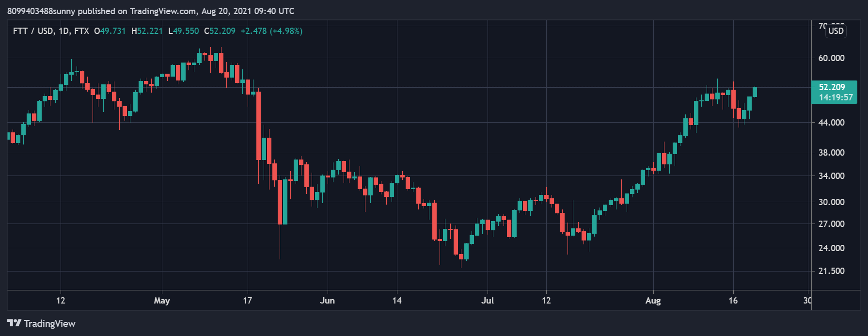Click the candle countdown timer 14:19:57

point(836,97)
